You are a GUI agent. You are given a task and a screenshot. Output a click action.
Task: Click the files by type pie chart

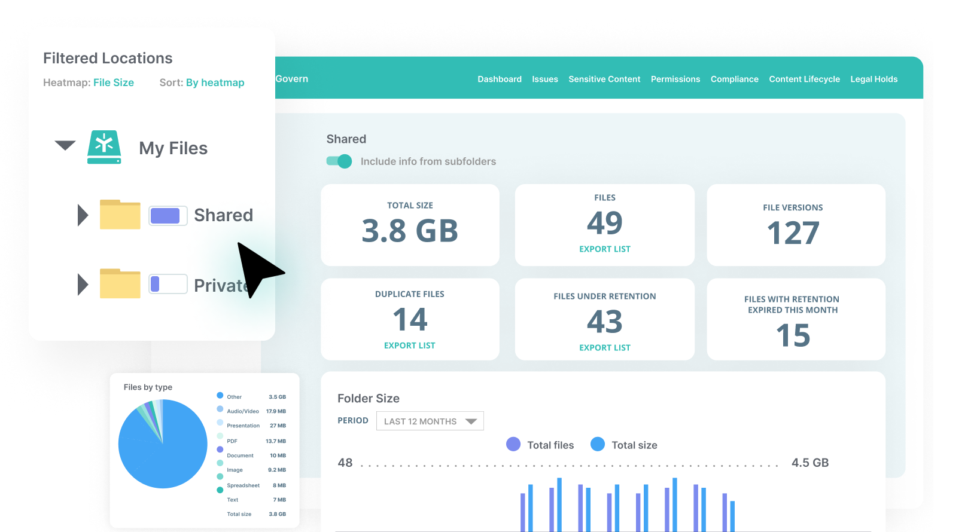[163, 444]
